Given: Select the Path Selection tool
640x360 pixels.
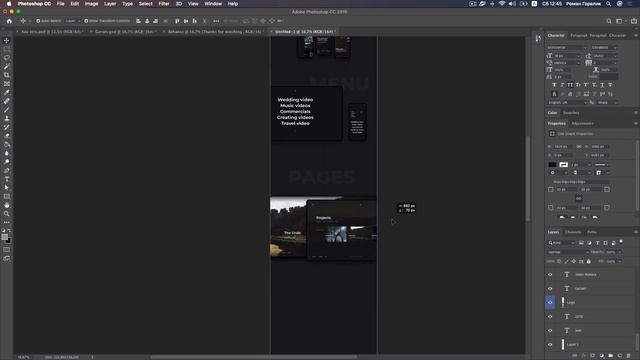Looking at the screenshot, I should pos(7,188).
